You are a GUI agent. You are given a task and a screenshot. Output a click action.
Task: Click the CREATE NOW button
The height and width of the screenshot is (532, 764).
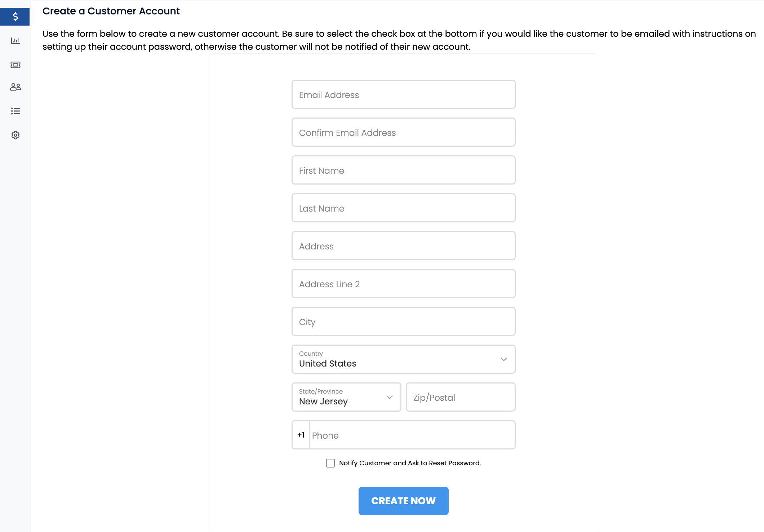pos(404,501)
